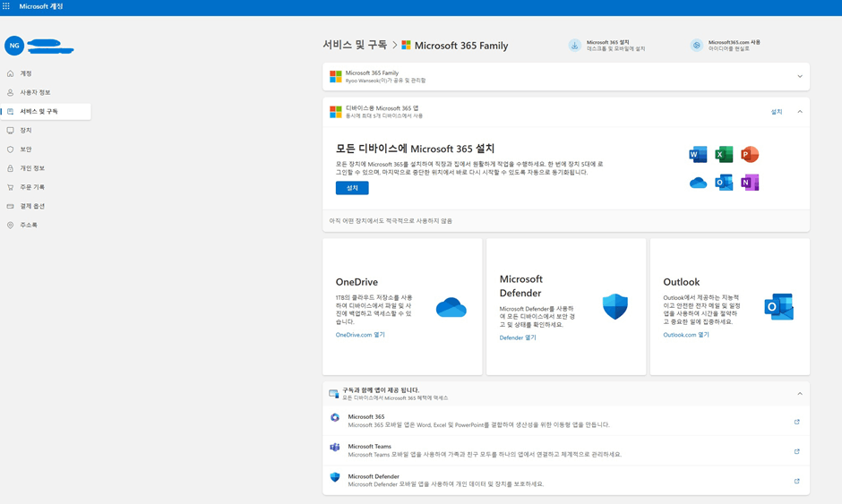
Task: Select 서비스 및 구독 in the sidebar
Action: tap(46, 112)
